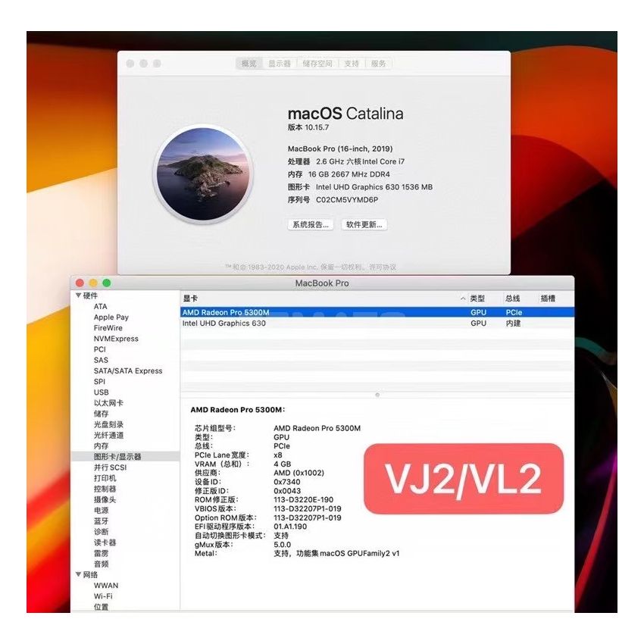The height and width of the screenshot is (644, 644).
Task: Select Apple Pay in the sidebar
Action: coord(111,317)
